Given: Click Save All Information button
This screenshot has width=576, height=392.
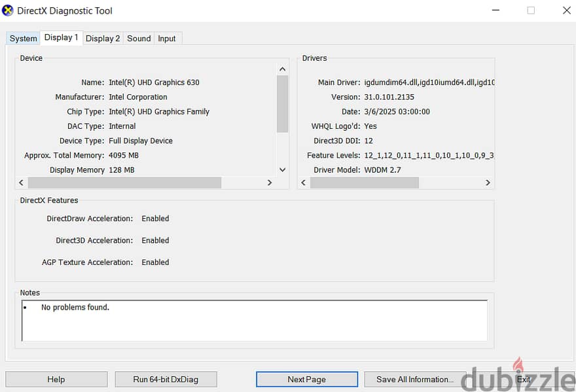Looking at the screenshot, I should pyautogui.click(x=415, y=379).
